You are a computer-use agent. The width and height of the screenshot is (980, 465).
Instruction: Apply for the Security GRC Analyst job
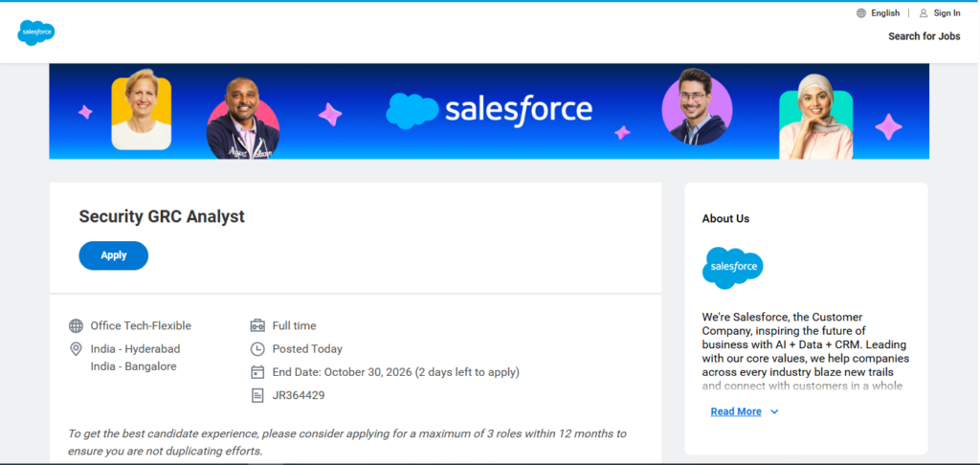click(113, 255)
